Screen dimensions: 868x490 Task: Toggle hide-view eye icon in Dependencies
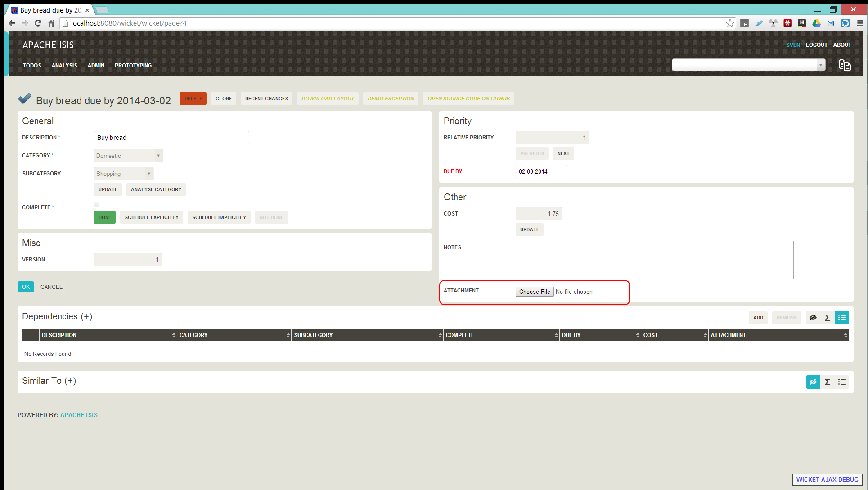[813, 318]
